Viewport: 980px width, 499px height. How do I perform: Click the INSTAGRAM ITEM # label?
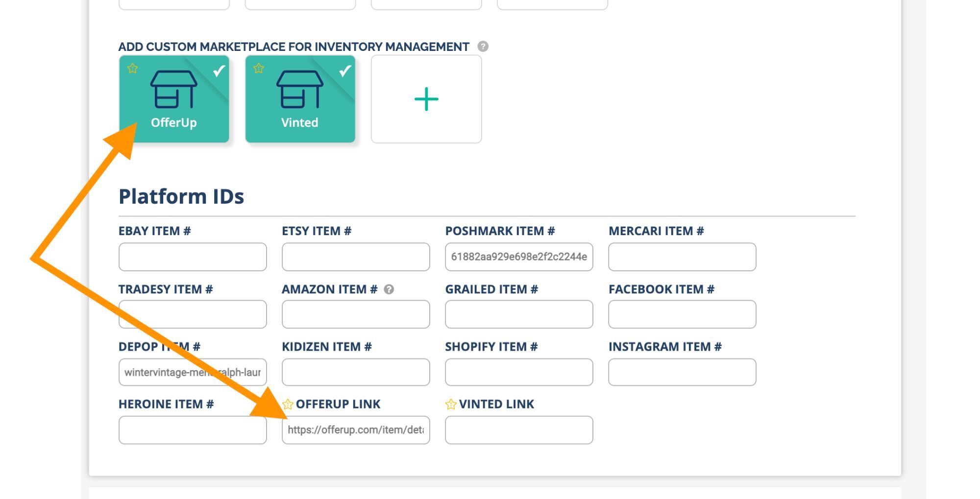click(665, 347)
